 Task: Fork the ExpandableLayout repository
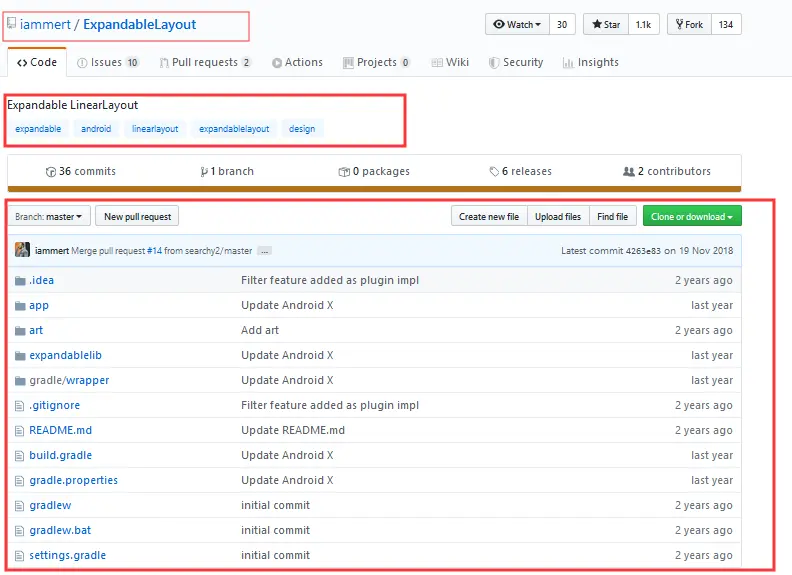click(x=689, y=24)
